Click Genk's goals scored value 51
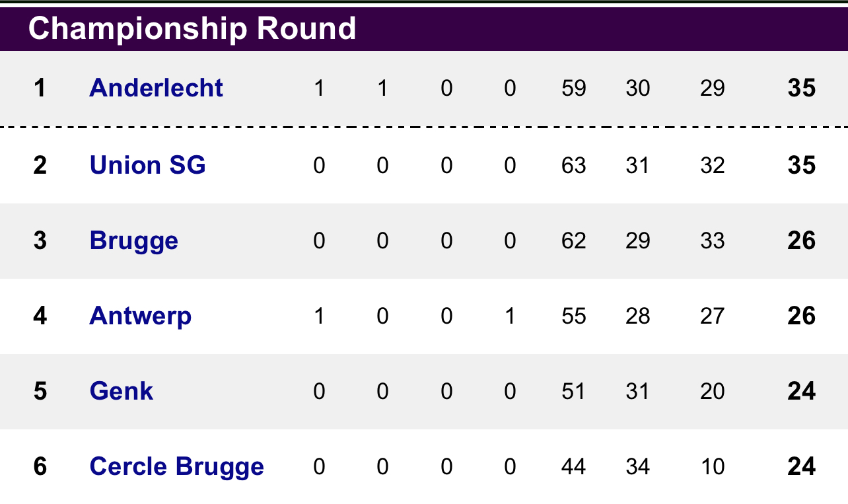This screenshot has width=848, height=504. 573,391
